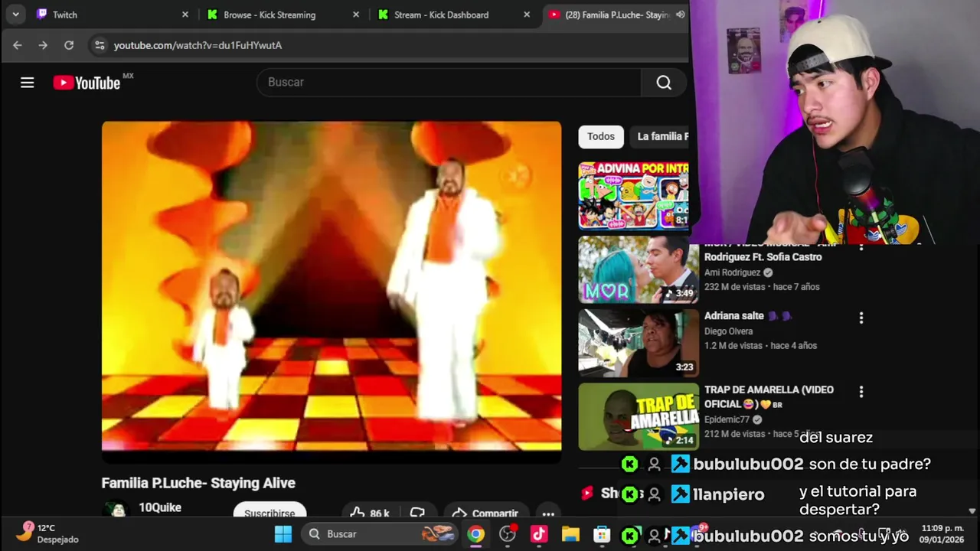Open File Explorer from the taskbar

(570, 534)
